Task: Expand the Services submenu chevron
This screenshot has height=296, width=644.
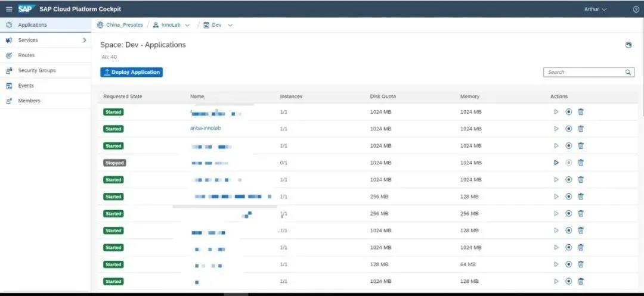Action: pos(85,40)
